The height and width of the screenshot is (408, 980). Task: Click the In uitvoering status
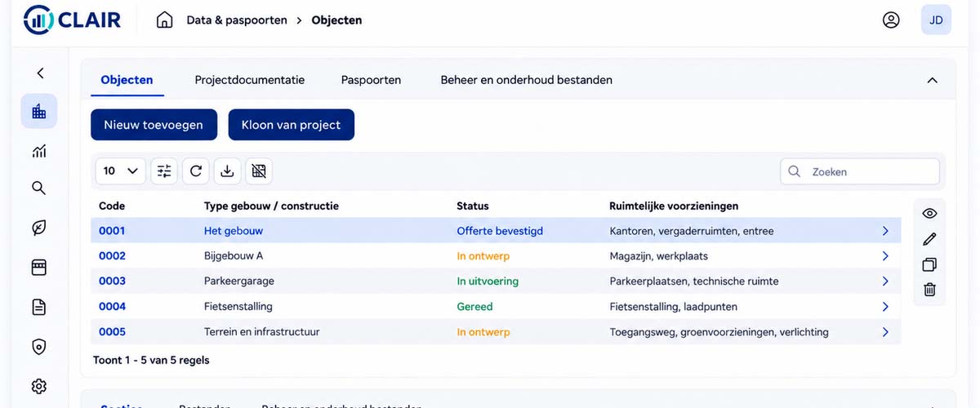(488, 282)
